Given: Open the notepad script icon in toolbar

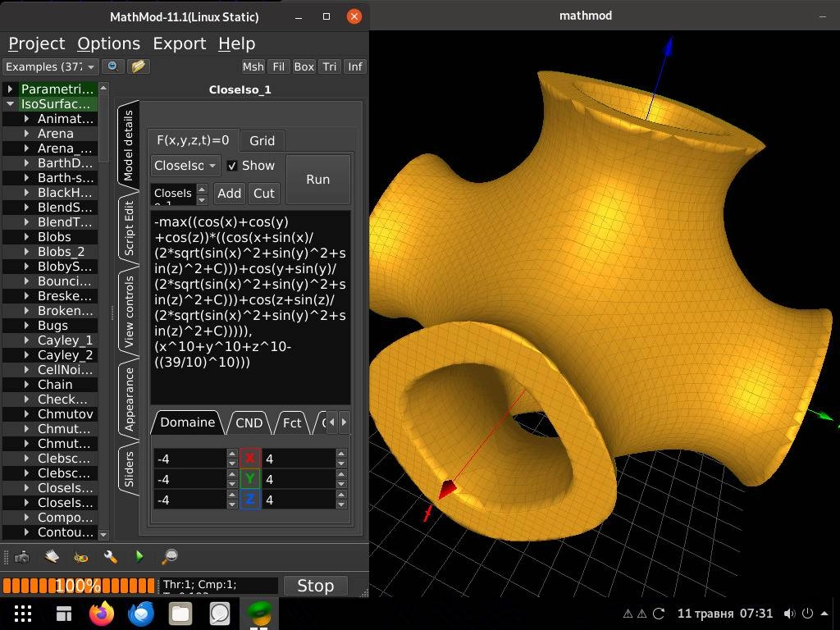Looking at the screenshot, I should 52,557.
